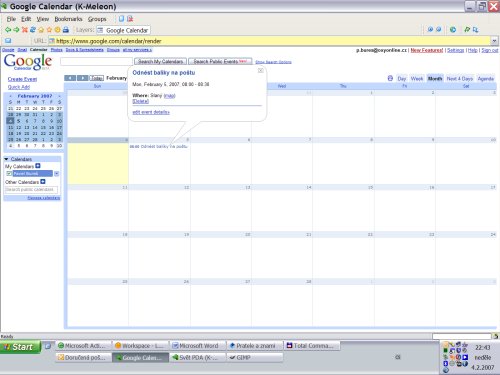Screen dimensions: 500x375
Task: Click the Search My Calendars button
Action: coord(160,61)
